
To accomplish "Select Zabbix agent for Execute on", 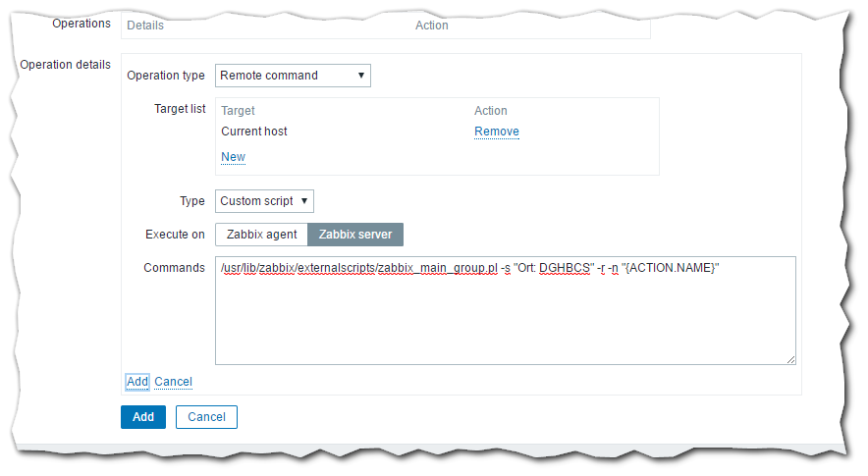I will pyautogui.click(x=261, y=235).
